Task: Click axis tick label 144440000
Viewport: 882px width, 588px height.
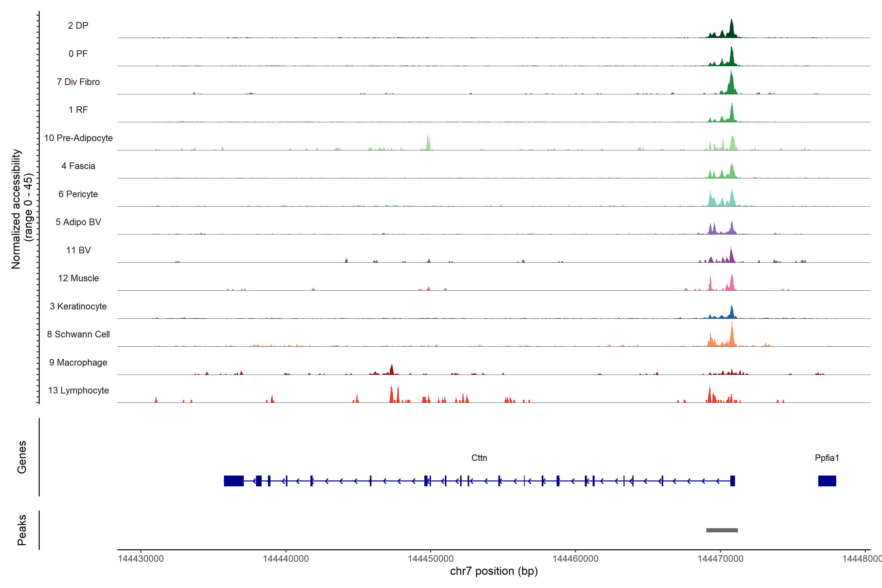Action: click(x=286, y=558)
